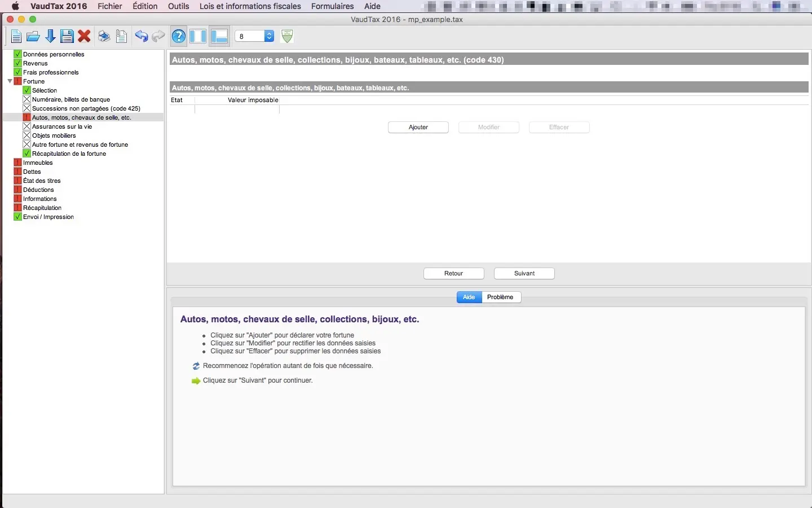Open the Apple menu
Viewport: 812px width, 508px height.
click(x=15, y=6)
